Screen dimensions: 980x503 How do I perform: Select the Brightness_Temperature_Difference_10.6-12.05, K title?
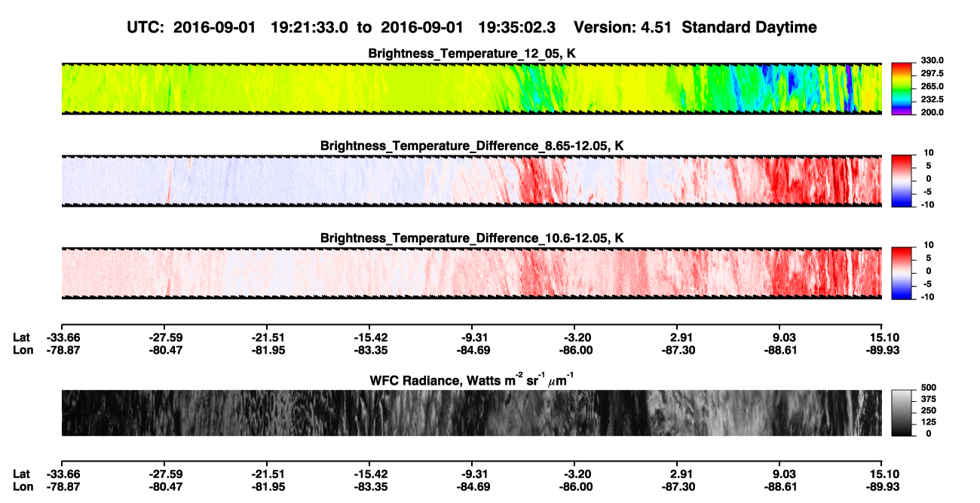pyautogui.click(x=472, y=238)
